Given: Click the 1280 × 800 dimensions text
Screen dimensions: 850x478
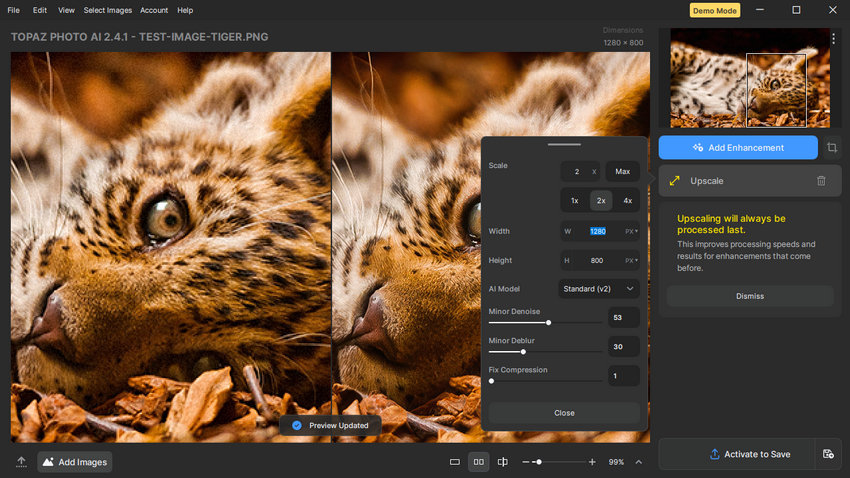Looking at the screenshot, I should (623, 42).
